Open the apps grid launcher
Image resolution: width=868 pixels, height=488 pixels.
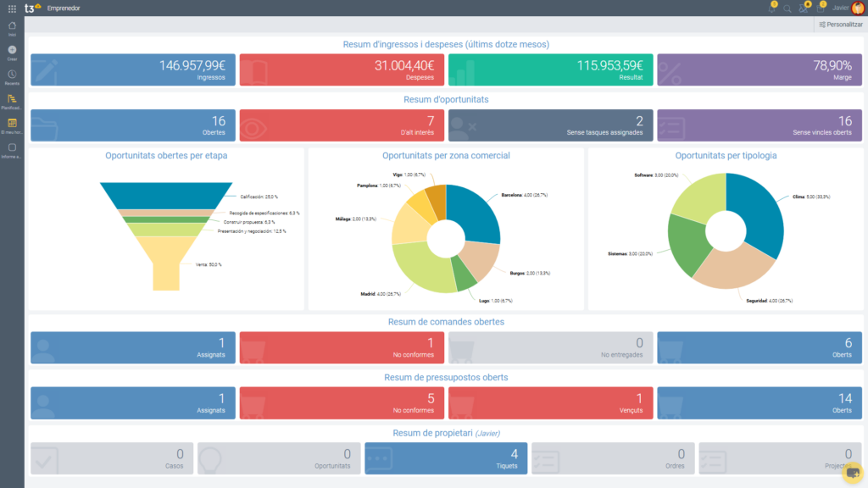coord(11,8)
